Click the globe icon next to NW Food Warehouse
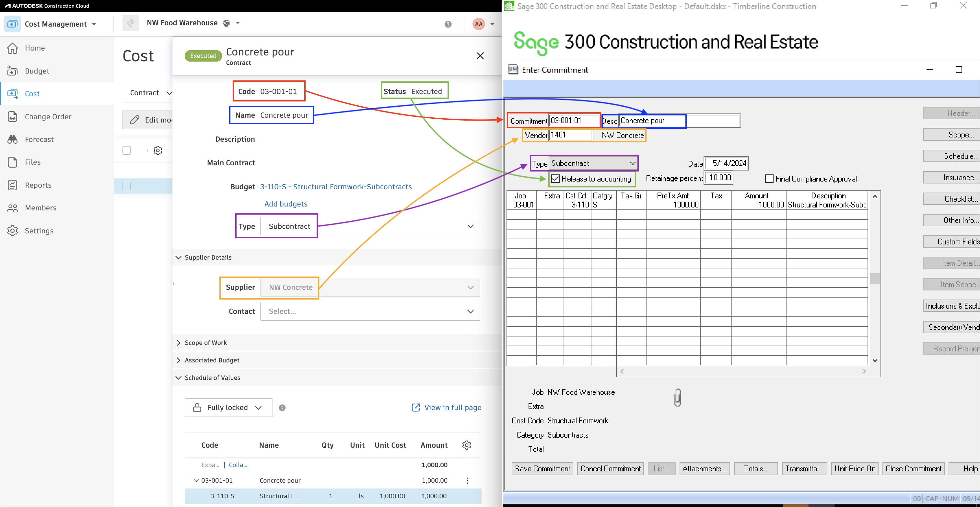The image size is (980, 507). pyautogui.click(x=226, y=23)
